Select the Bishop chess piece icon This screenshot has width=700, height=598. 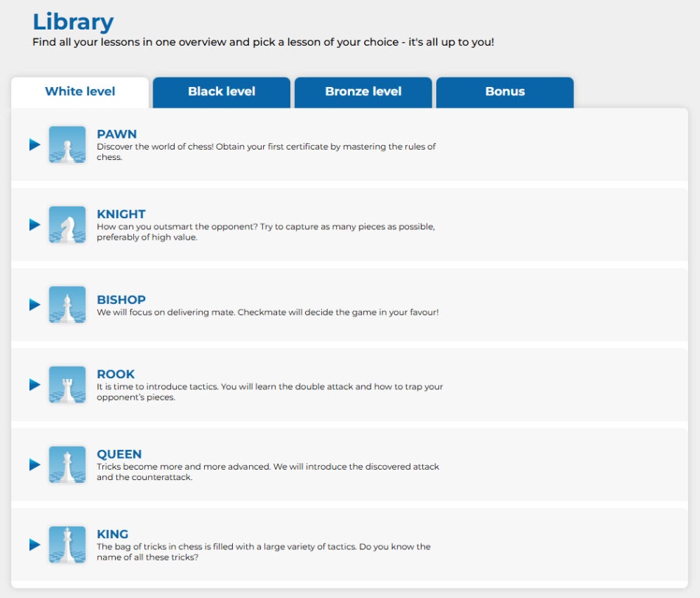coord(67,305)
